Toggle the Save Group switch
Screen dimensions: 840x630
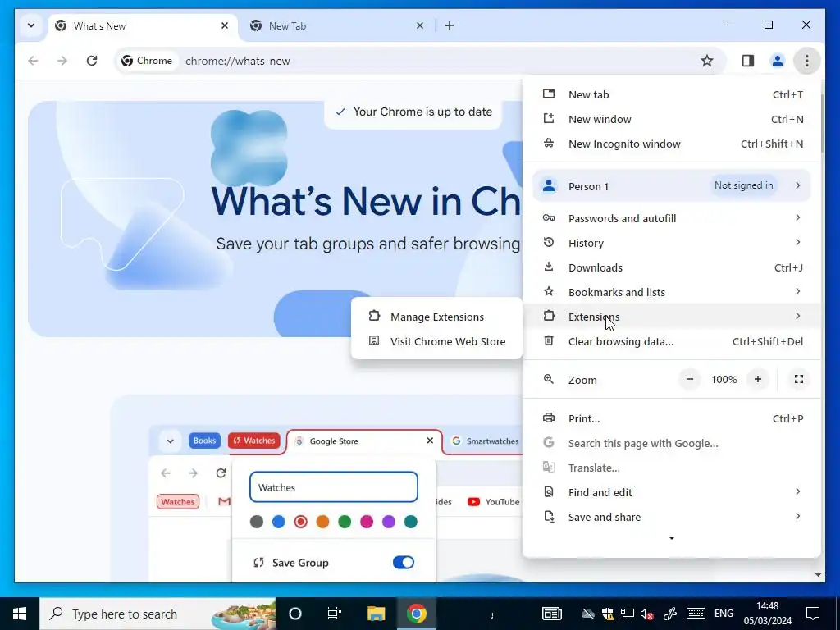(x=404, y=562)
